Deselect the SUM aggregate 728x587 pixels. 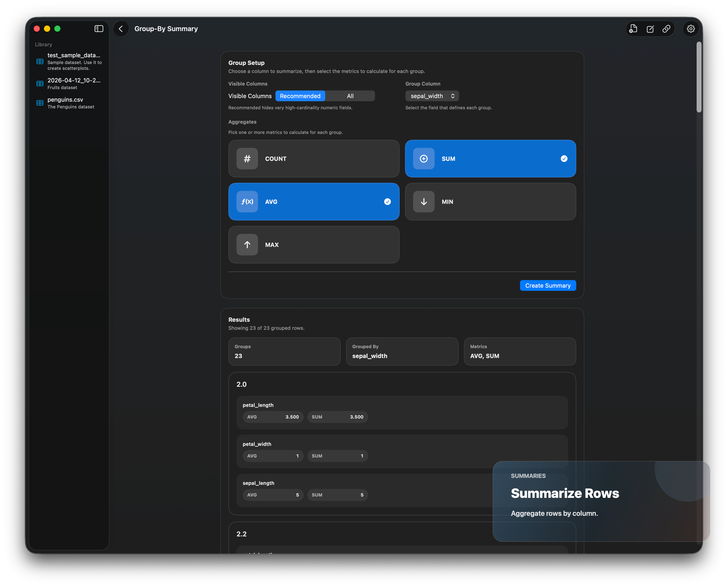click(x=490, y=159)
